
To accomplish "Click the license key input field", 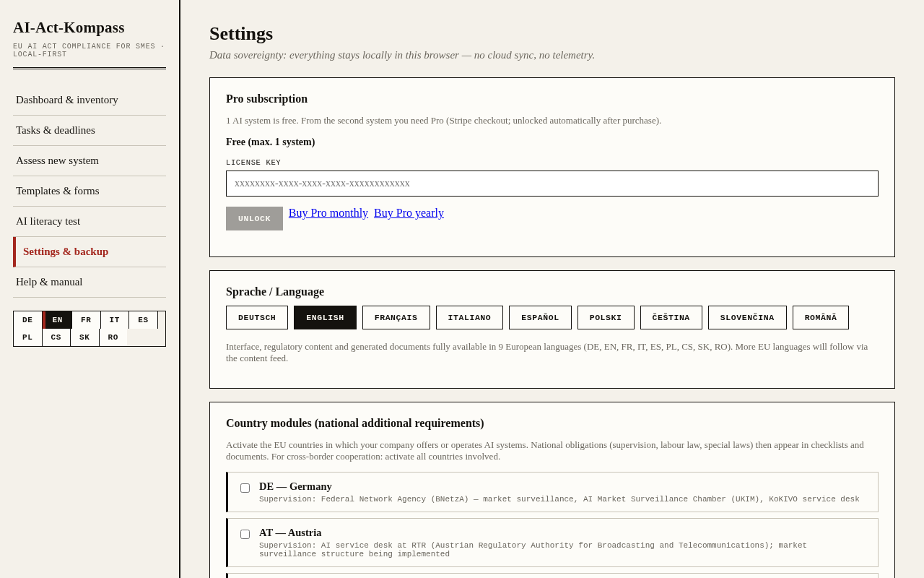I will pos(552,184).
